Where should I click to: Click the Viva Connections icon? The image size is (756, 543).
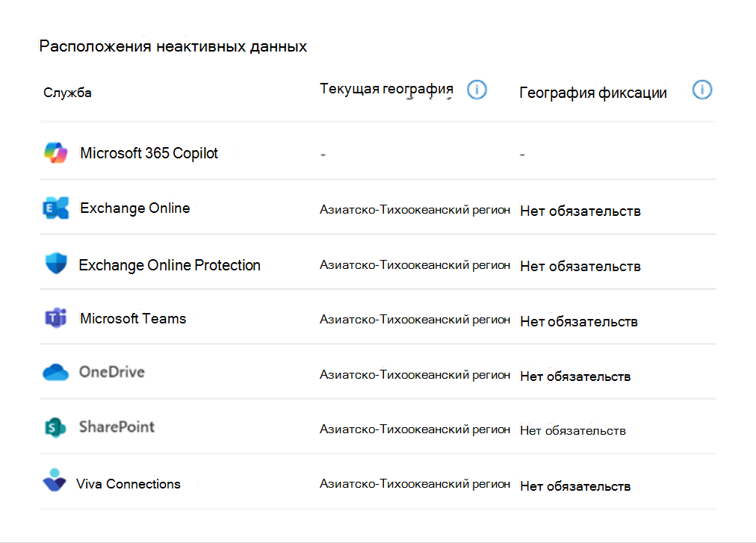[x=55, y=480]
